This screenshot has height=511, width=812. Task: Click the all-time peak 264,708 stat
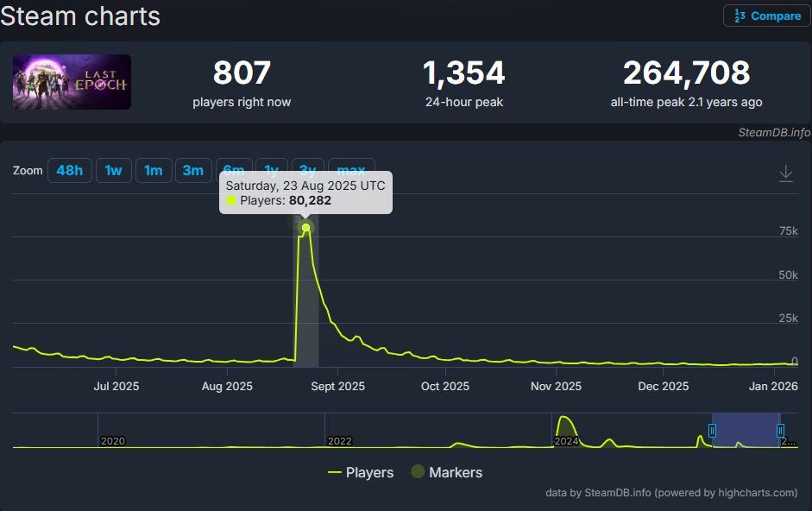[x=686, y=73]
